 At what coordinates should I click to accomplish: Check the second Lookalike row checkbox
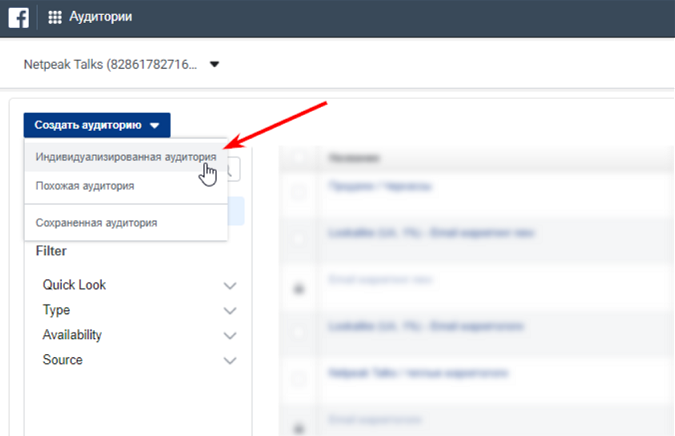(x=299, y=332)
